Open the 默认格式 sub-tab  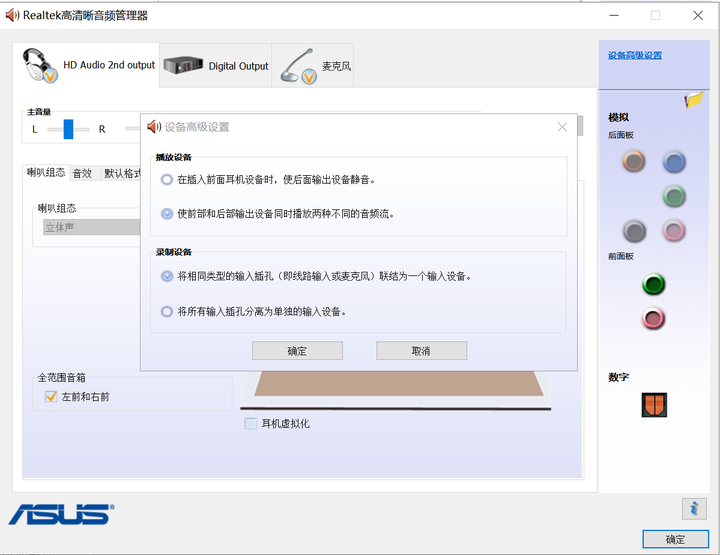tap(121, 173)
